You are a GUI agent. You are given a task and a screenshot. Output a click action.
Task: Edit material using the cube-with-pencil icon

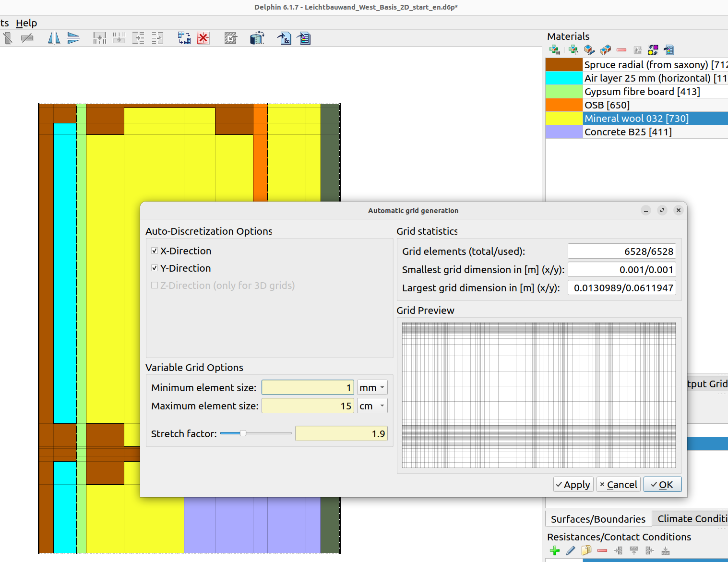[590, 50]
